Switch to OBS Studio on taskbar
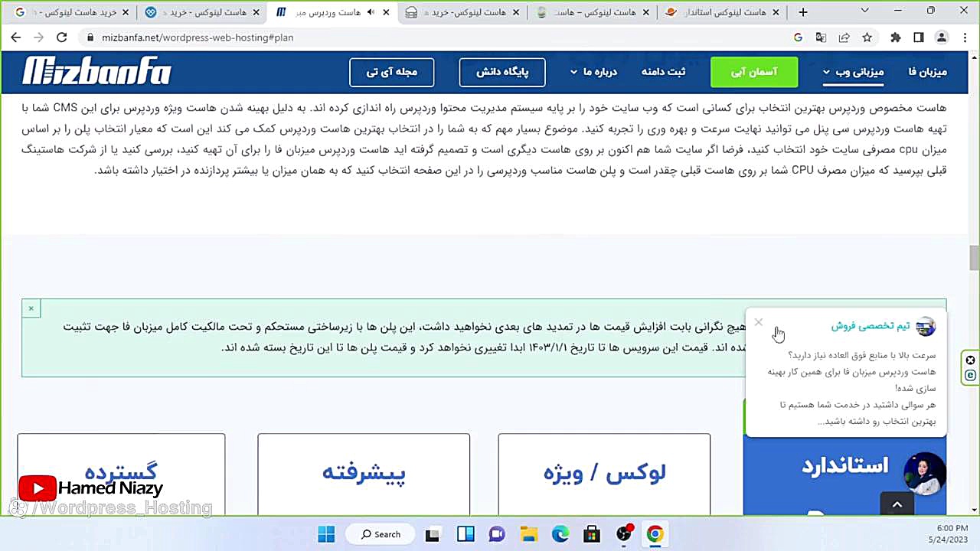980x551 pixels. pyautogui.click(x=624, y=534)
